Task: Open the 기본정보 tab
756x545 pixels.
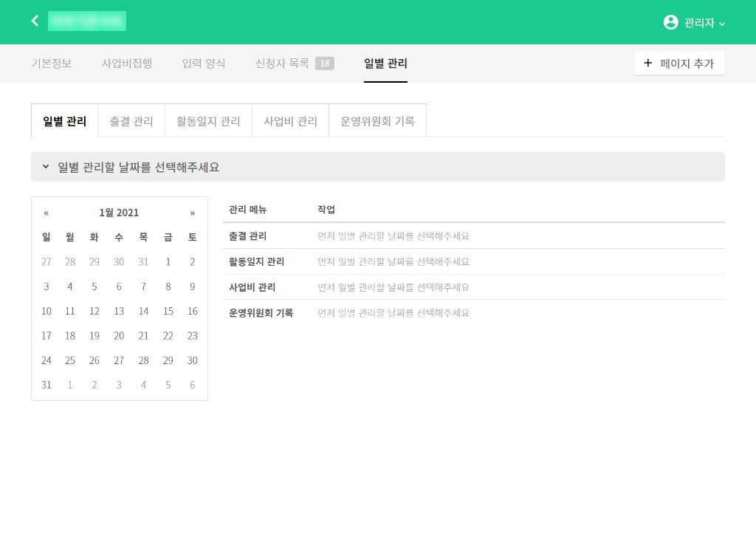Action: 52,64
